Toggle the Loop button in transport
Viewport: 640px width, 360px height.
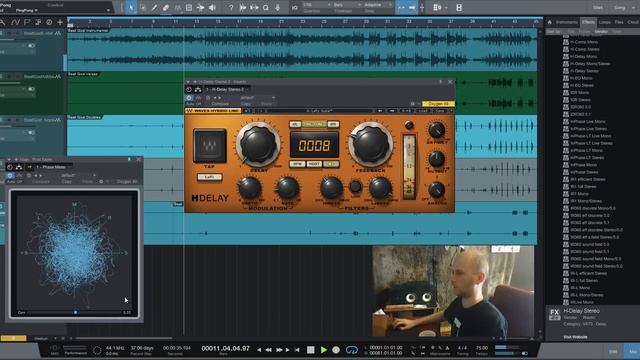[351, 350]
